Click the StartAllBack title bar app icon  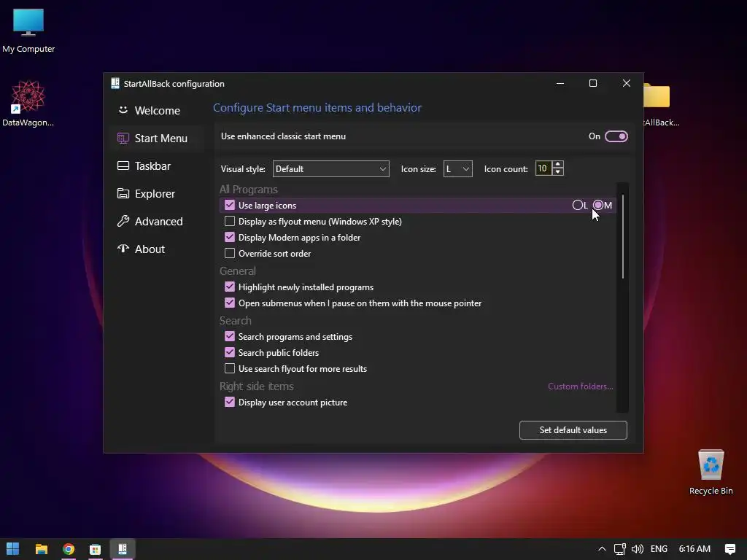(115, 83)
